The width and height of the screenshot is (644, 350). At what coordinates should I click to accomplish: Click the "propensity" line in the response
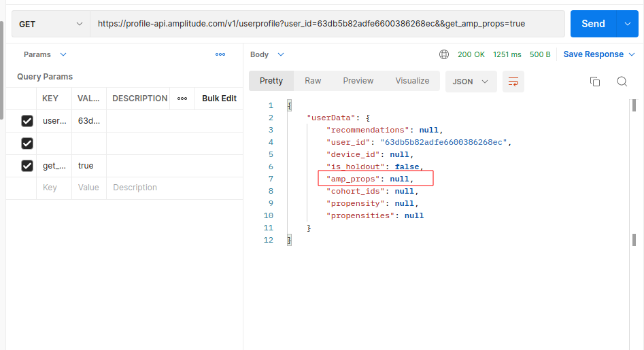372,203
